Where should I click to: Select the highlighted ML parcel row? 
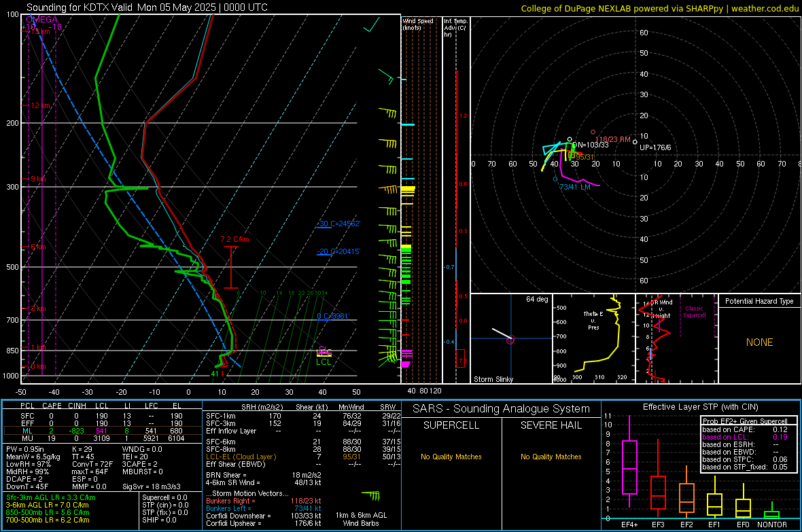click(101, 431)
